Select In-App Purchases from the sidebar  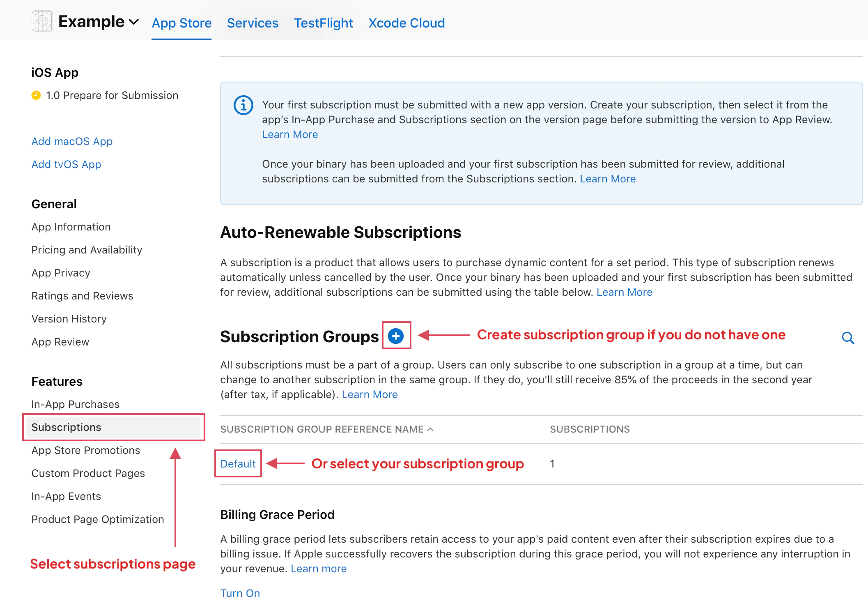coord(75,404)
